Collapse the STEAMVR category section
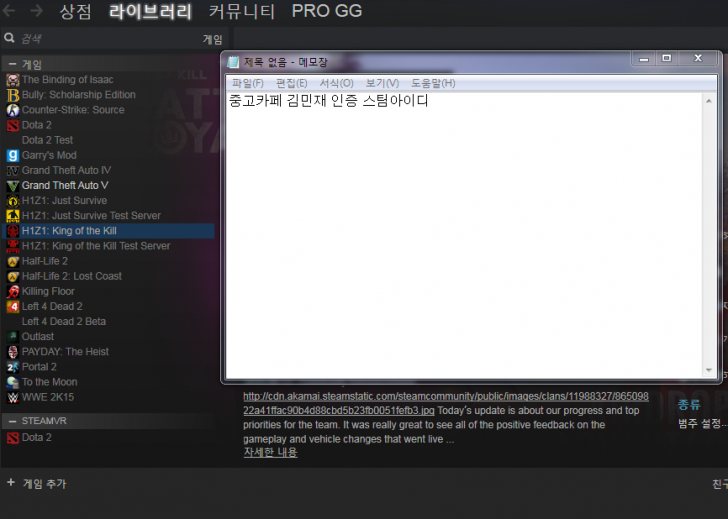728x519 pixels. coord(12,421)
